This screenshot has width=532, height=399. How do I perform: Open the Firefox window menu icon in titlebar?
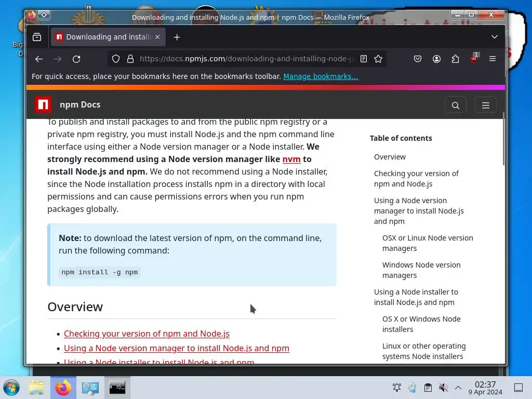click(x=31, y=15)
